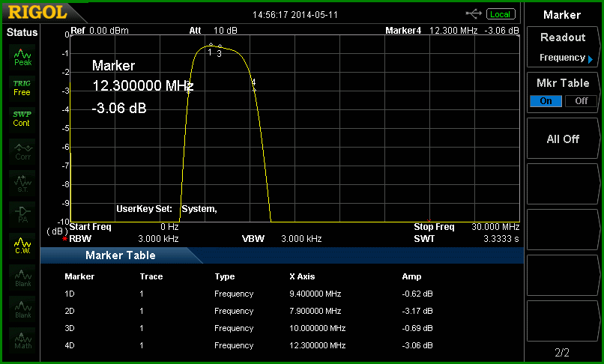
Task: Select the Corr status icon
Action: pyautogui.click(x=22, y=152)
